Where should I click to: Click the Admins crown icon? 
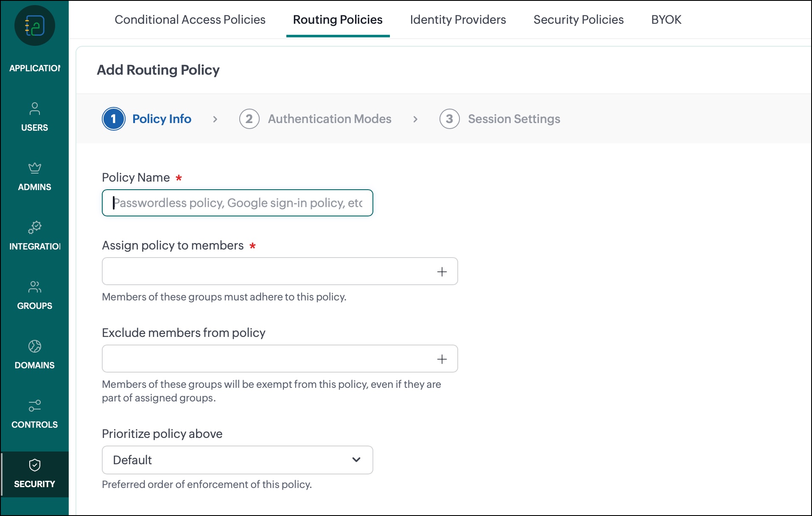(34, 168)
